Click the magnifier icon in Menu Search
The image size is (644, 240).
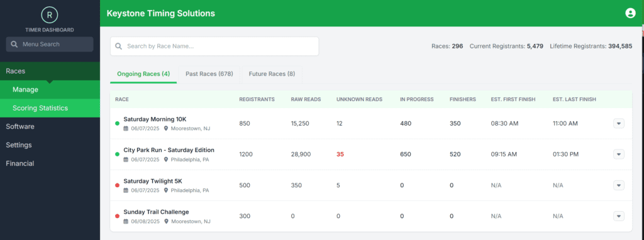click(x=14, y=45)
